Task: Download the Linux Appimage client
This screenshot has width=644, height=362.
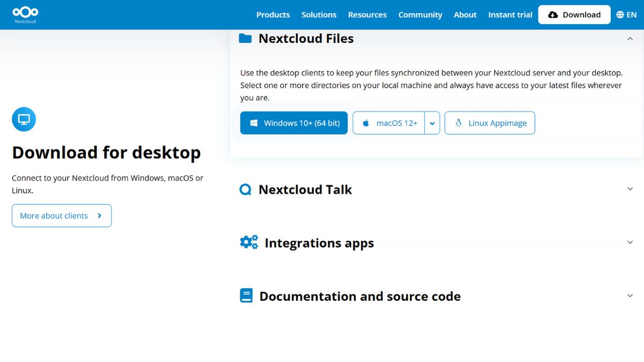Action: [490, 123]
